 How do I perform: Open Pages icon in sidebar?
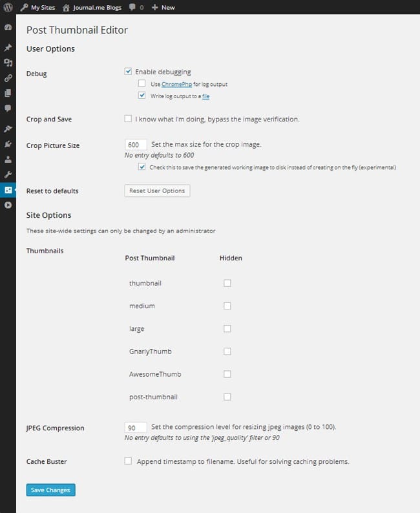[x=8, y=92]
